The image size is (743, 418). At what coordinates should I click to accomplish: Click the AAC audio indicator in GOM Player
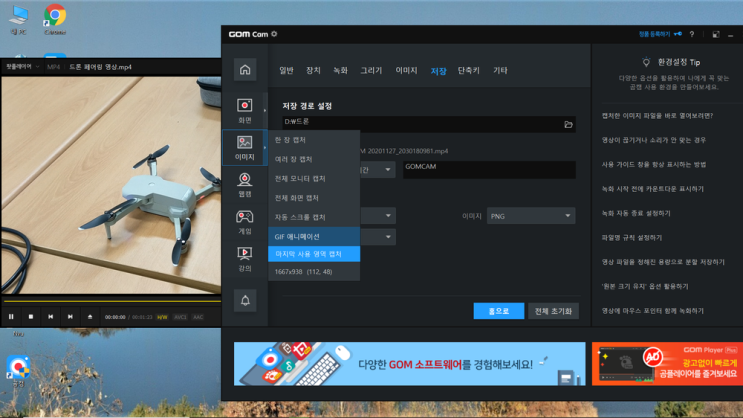(198, 317)
